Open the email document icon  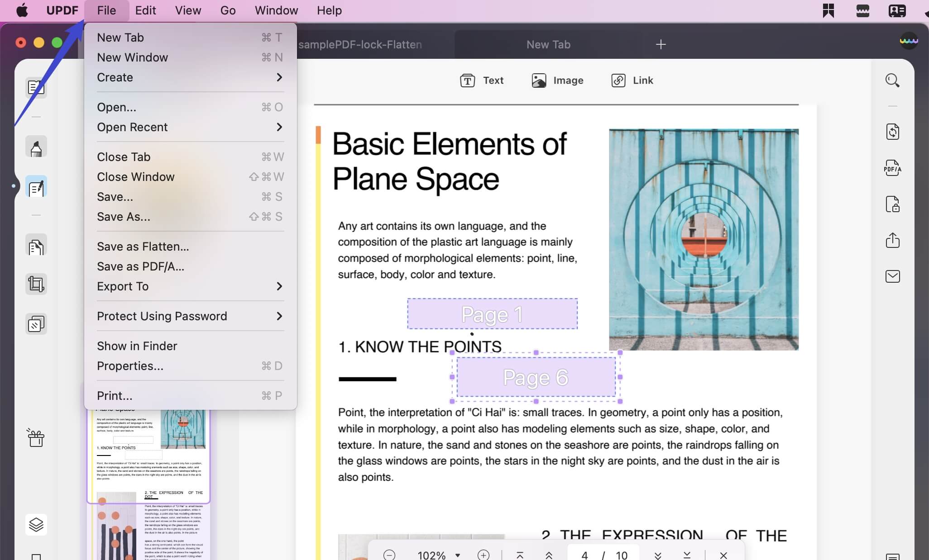pyautogui.click(x=892, y=276)
